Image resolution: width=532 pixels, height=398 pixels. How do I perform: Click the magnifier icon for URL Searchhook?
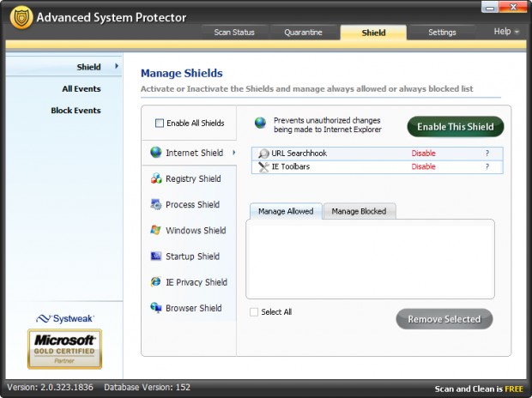[263, 154]
